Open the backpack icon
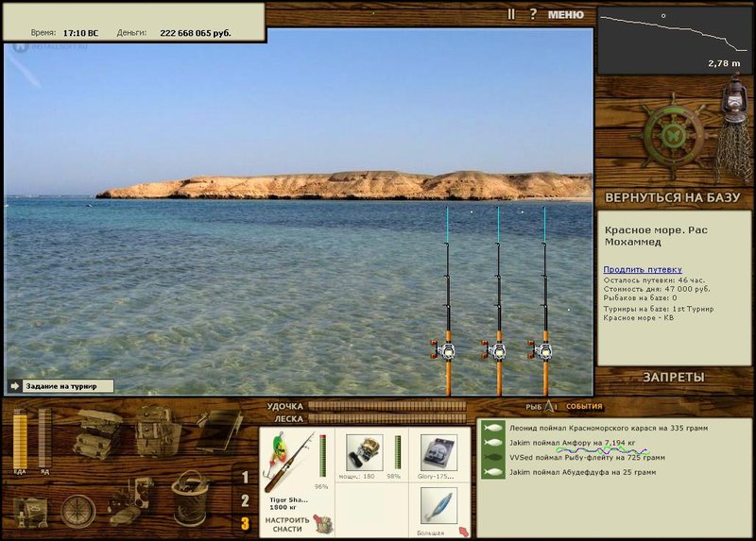The width and height of the screenshot is (756, 541). pos(157,431)
